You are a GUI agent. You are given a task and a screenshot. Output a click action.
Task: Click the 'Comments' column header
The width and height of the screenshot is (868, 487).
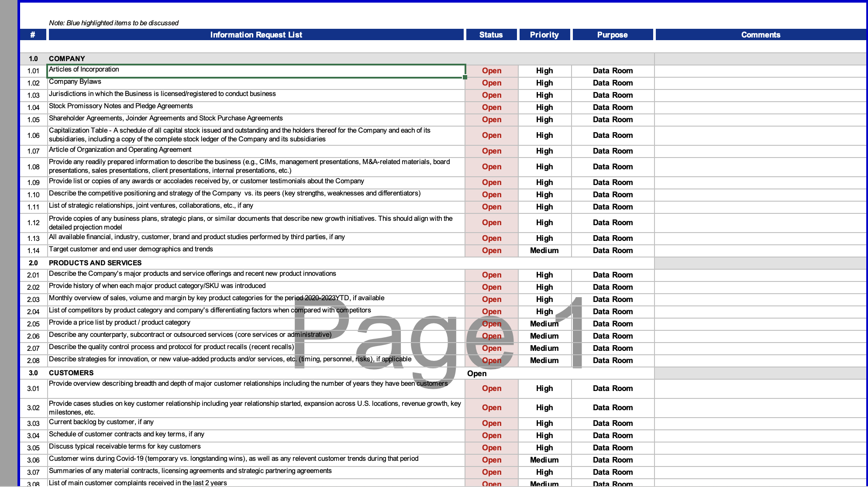761,34
